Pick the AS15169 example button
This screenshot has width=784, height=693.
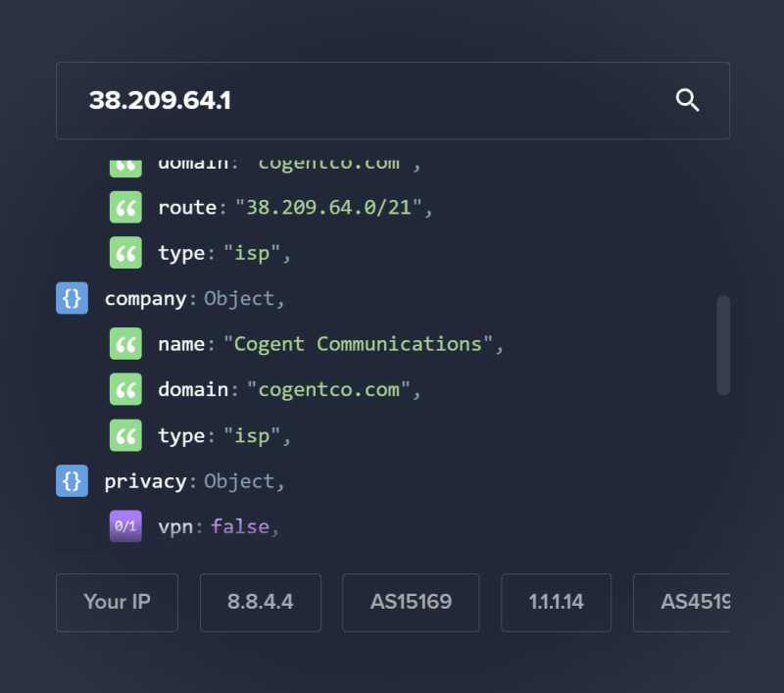[411, 602]
